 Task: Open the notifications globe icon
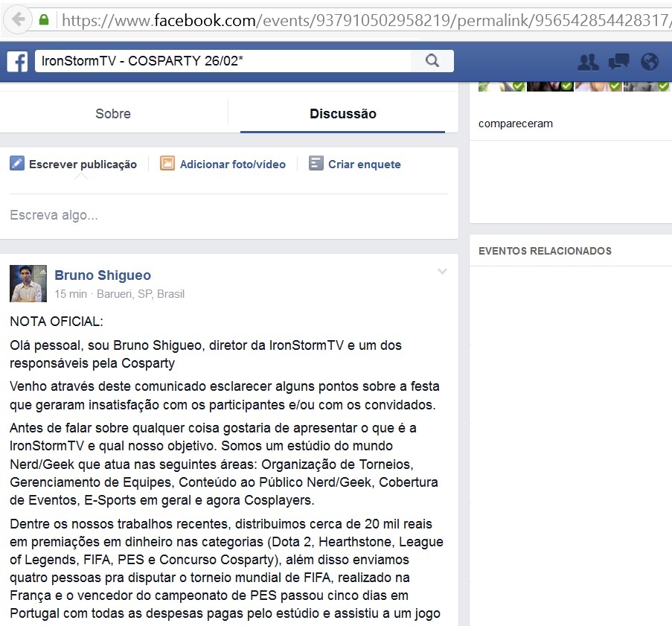(x=649, y=62)
